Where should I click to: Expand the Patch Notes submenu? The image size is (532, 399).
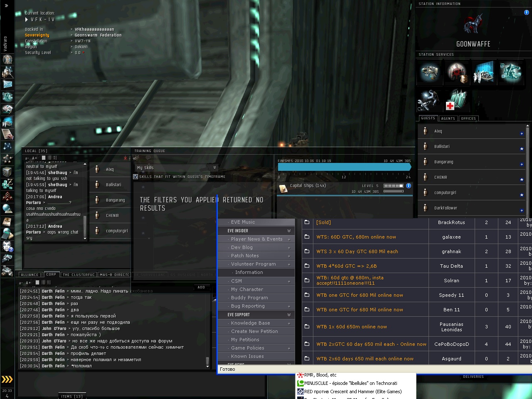(x=289, y=256)
